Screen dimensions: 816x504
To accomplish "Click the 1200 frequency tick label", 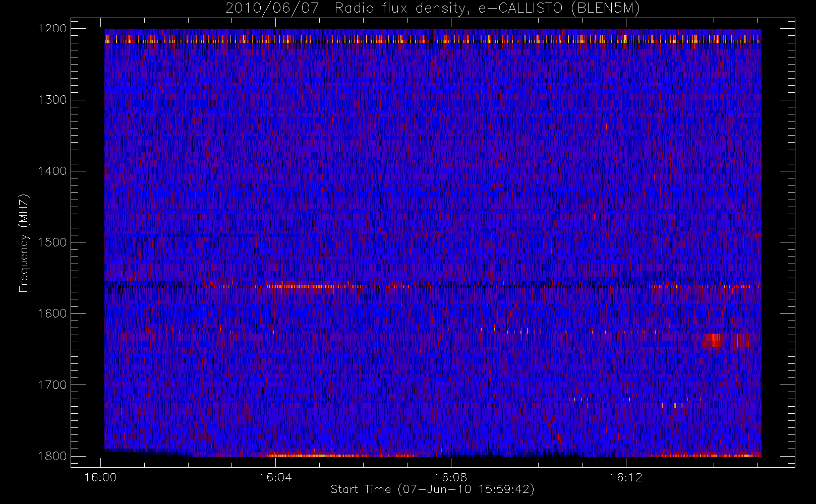I will click(x=52, y=29).
